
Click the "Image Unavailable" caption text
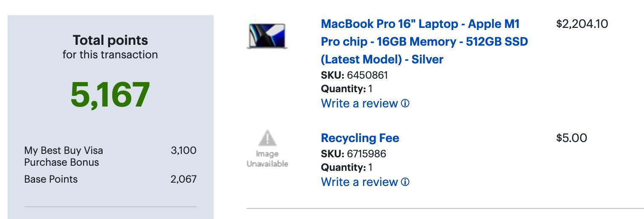pyautogui.click(x=267, y=159)
